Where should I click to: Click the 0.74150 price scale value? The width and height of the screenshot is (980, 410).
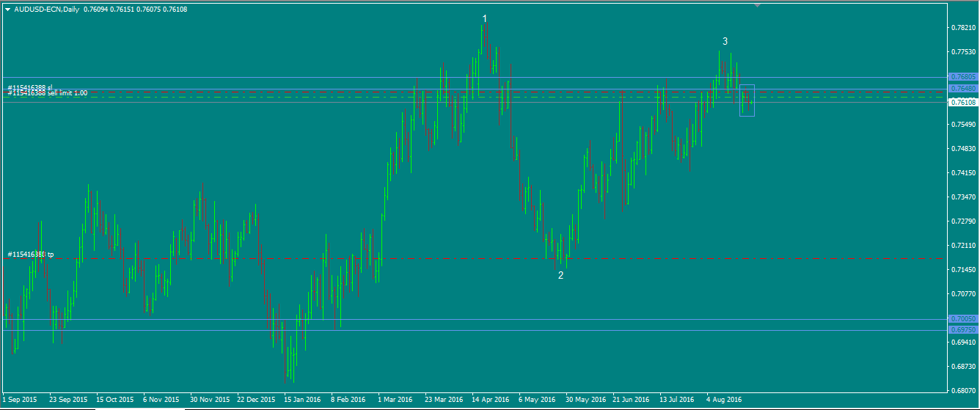click(x=962, y=173)
